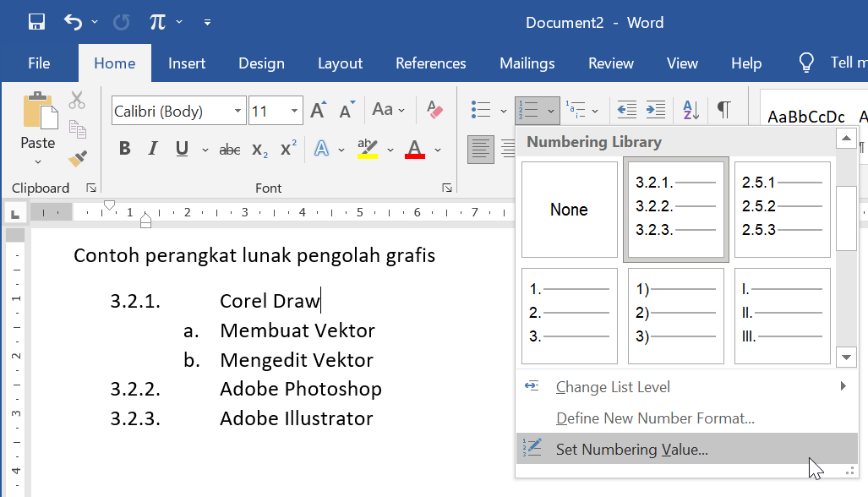This screenshot has height=497, width=868.
Task: Open the Calibri font name dropdown
Action: point(239,111)
